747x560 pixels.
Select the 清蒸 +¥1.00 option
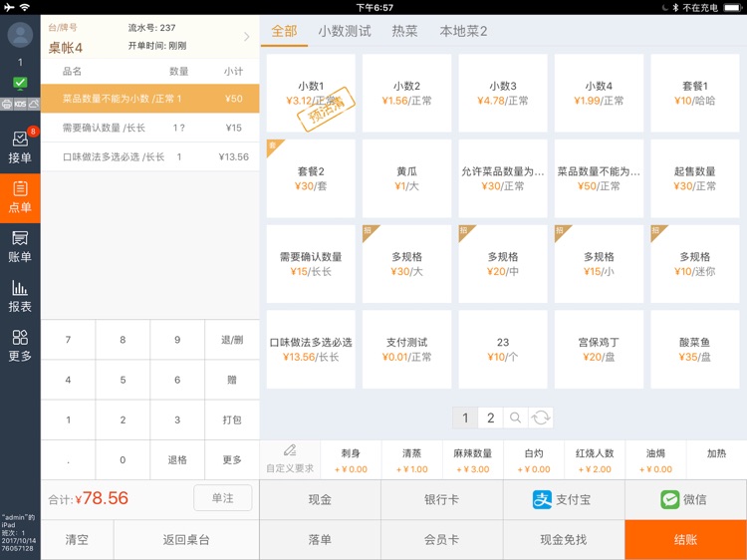(x=412, y=460)
